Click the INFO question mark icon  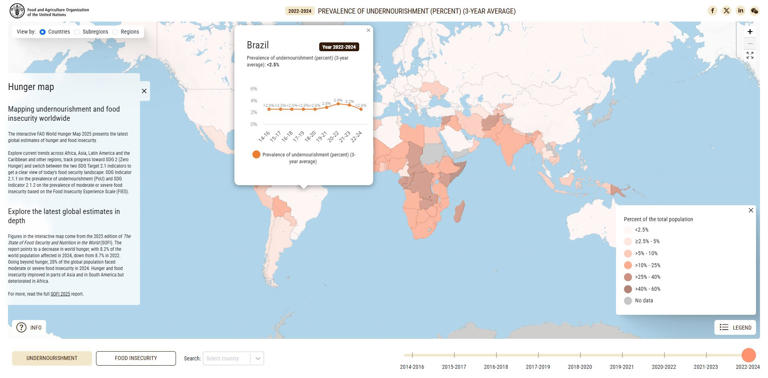[21, 328]
